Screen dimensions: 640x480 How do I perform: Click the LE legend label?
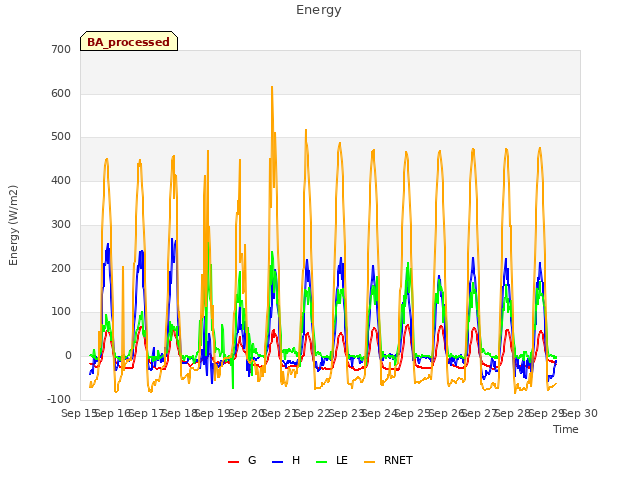click(x=342, y=460)
